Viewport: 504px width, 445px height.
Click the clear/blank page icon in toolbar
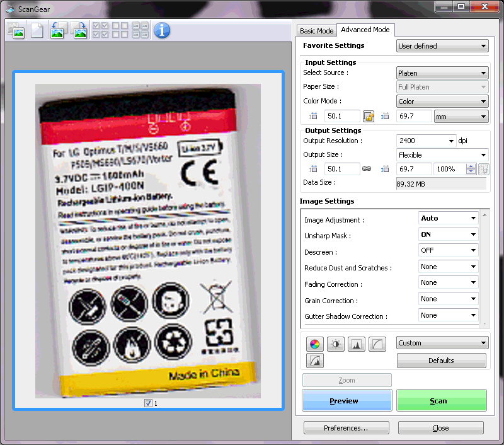[x=37, y=30]
